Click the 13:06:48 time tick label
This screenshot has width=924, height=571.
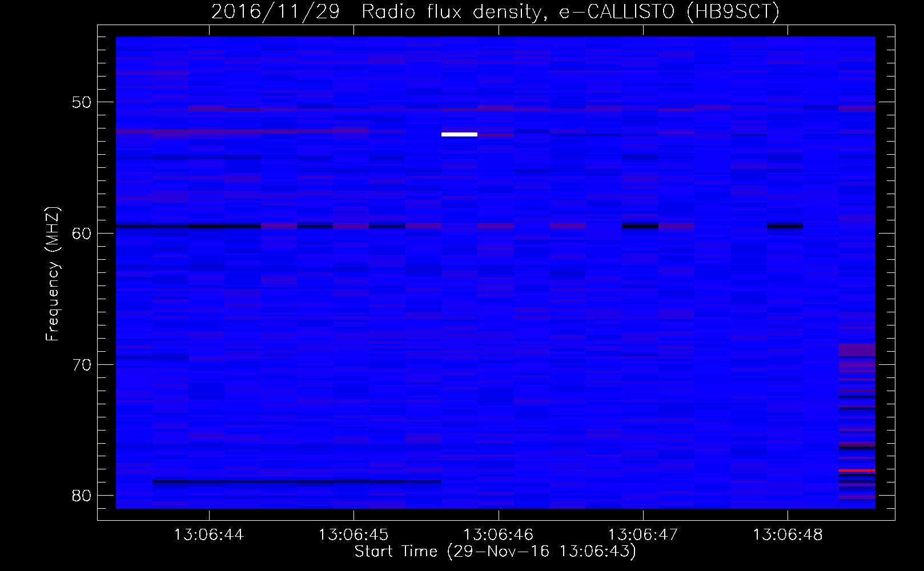coord(788,535)
